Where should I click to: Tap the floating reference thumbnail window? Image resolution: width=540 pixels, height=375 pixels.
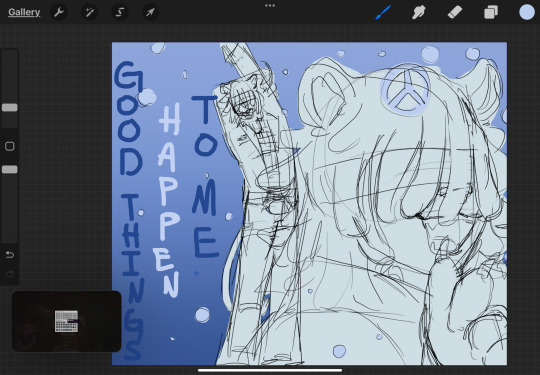[x=66, y=321]
